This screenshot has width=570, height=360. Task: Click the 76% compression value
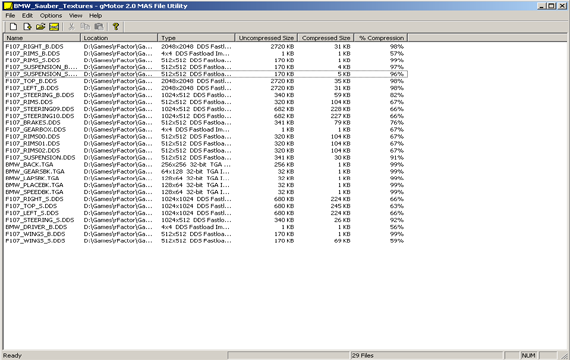397,123
